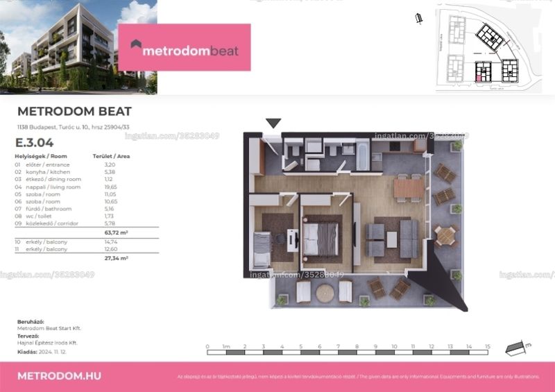Click the highlighted pink unit on the site map
Image resolution: width=555 pixels, height=392 pixels.
[x=479, y=78]
